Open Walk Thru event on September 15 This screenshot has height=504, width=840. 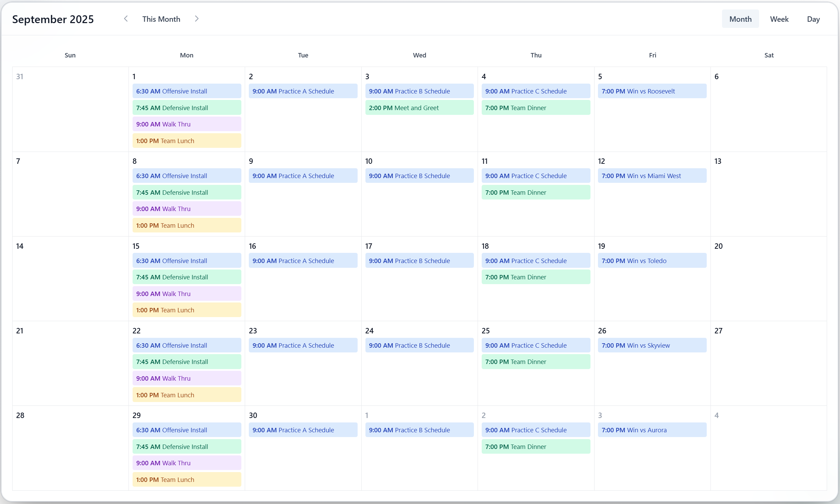(x=187, y=294)
